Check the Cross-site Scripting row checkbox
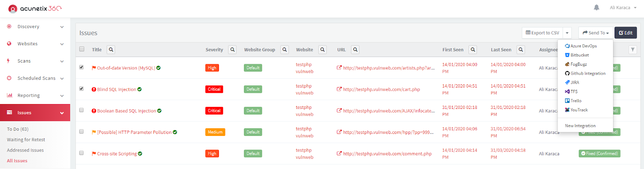The width and height of the screenshot is (644, 169). [81, 153]
